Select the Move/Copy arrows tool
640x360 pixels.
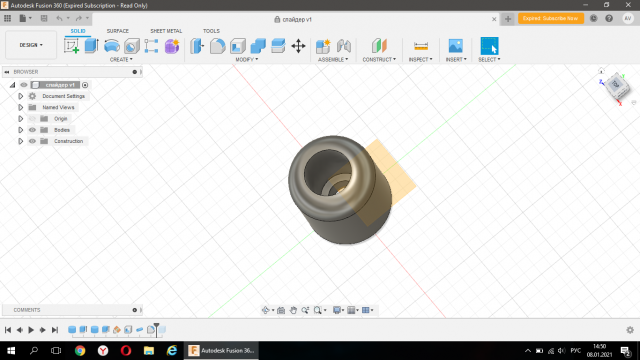point(298,46)
